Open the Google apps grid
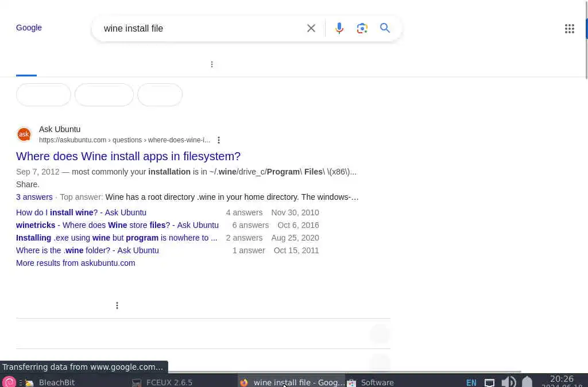Screen dimensions: 588x387 [569, 29]
